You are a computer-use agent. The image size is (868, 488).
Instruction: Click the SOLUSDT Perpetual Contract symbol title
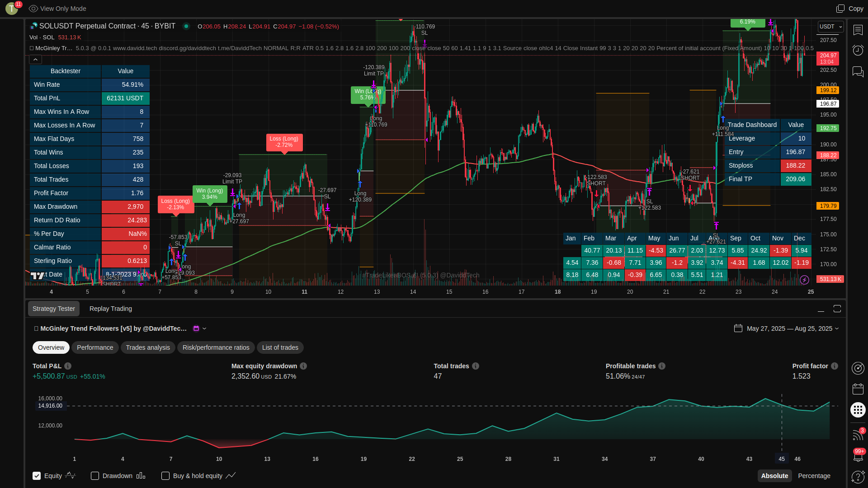click(107, 26)
